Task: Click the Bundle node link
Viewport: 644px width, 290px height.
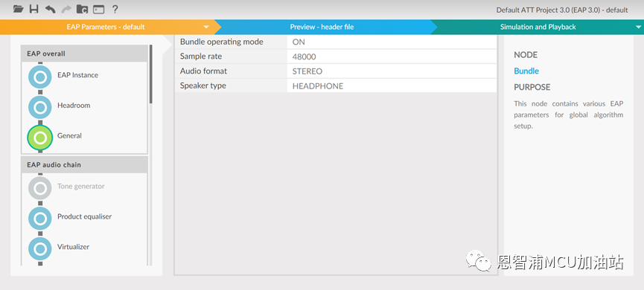Action: tap(526, 71)
